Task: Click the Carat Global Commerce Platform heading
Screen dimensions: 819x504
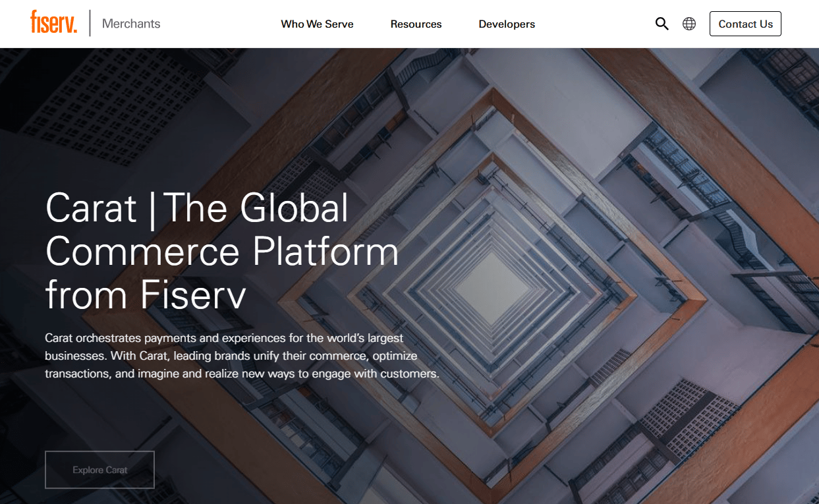Action: tap(222, 251)
